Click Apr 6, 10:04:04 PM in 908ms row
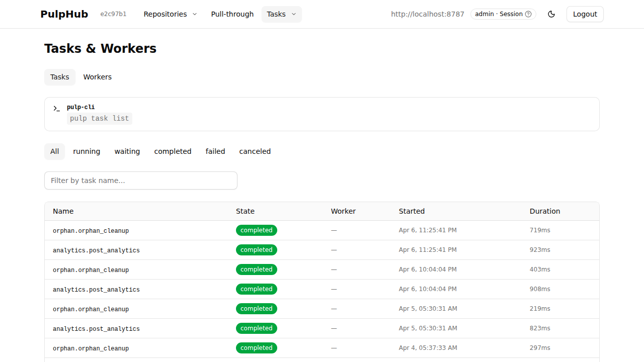Screen dimensions: 644x362 tap(428, 289)
